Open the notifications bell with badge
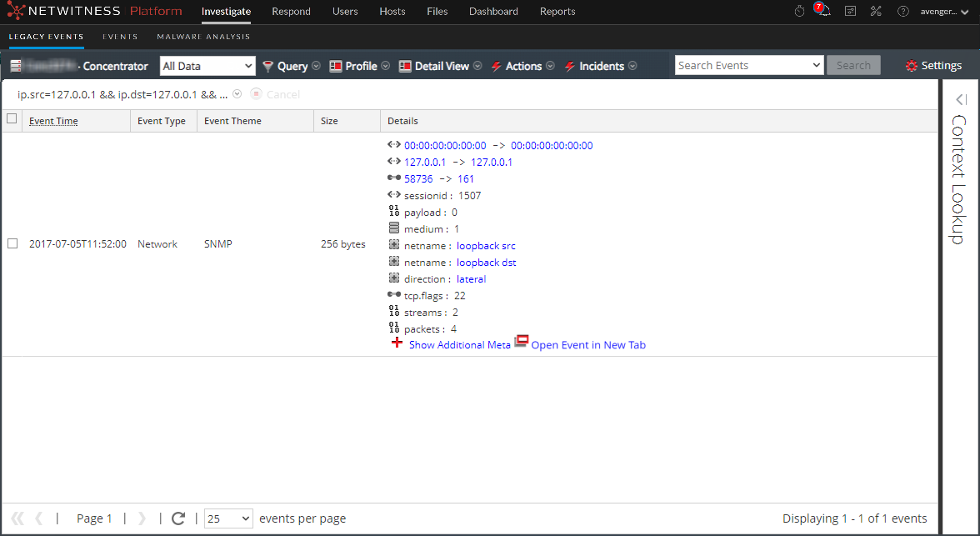Screen dimensions: 980x536 click(x=822, y=11)
